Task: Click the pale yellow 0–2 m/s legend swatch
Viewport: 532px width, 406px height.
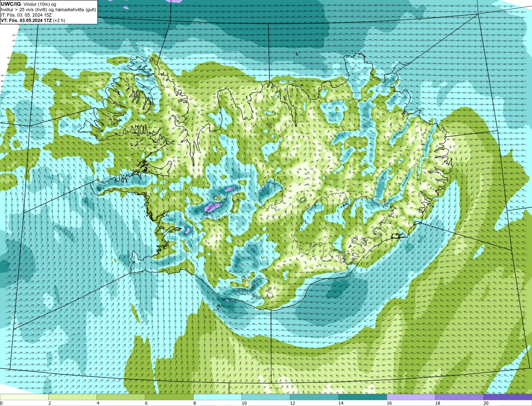Action: pyautogui.click(x=25, y=397)
